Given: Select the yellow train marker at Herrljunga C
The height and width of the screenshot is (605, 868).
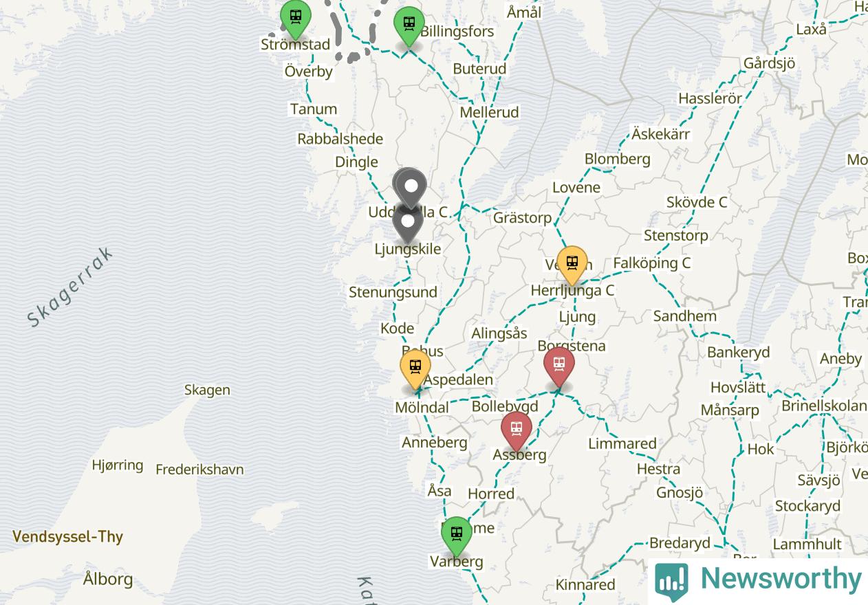Looking at the screenshot, I should pyautogui.click(x=572, y=265).
